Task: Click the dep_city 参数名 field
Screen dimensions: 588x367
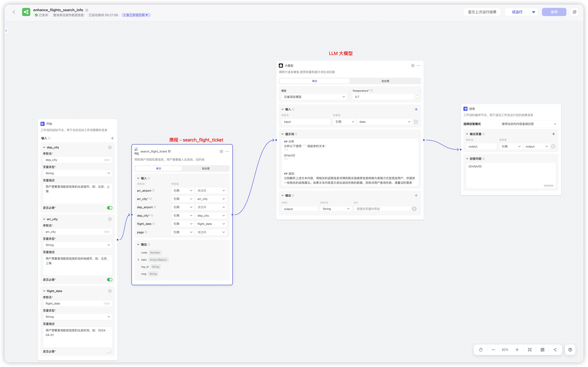Action: point(78,160)
